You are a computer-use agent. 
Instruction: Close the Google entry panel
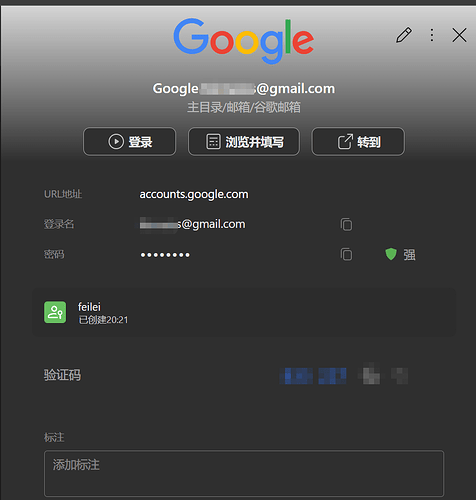point(459,35)
